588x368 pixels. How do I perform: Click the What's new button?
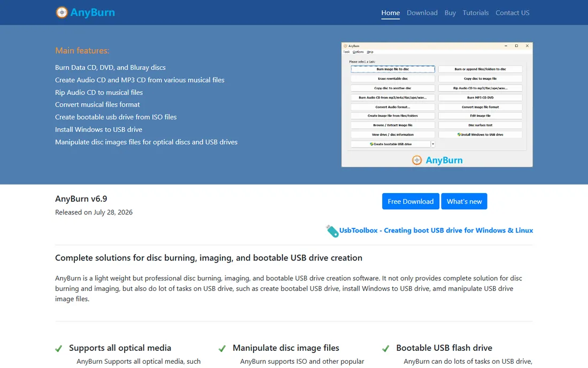pyautogui.click(x=464, y=202)
